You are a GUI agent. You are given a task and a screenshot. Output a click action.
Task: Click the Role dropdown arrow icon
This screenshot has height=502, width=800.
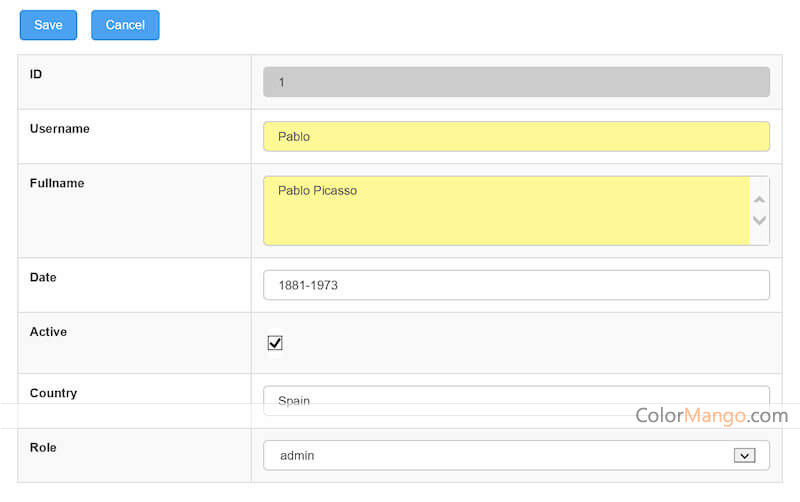(743, 455)
